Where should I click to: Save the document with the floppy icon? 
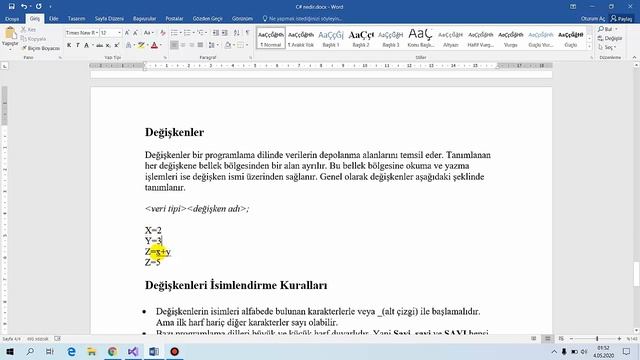[x=11, y=7]
